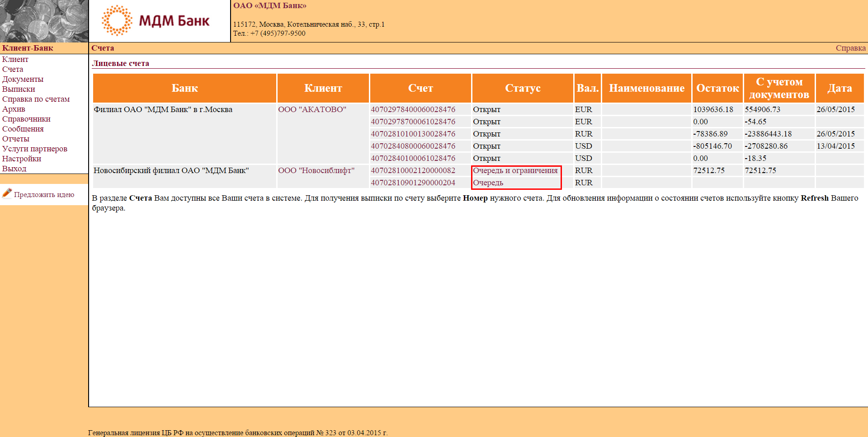Open the Клиент menu item

coord(15,59)
